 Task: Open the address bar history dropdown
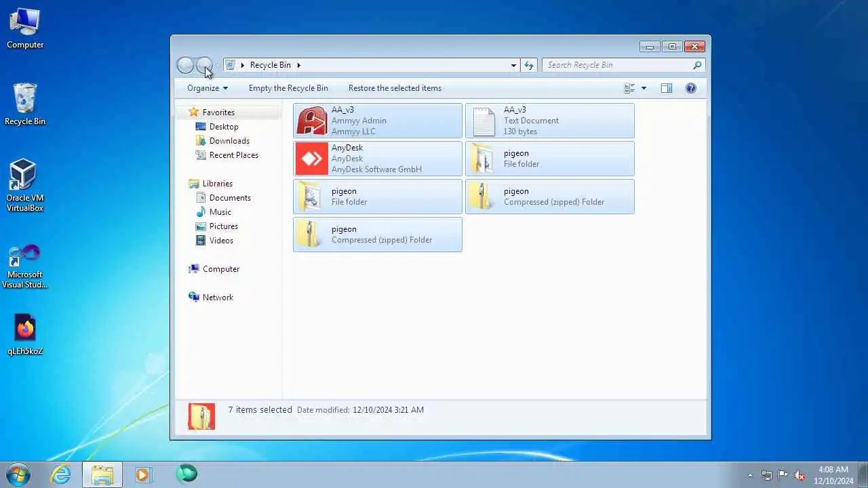pyautogui.click(x=513, y=65)
